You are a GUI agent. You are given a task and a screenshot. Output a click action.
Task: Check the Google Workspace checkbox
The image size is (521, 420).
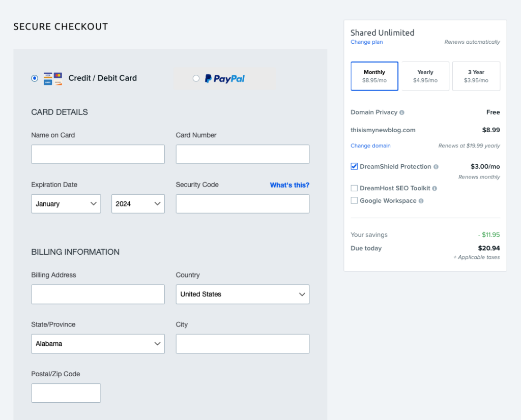[354, 201]
